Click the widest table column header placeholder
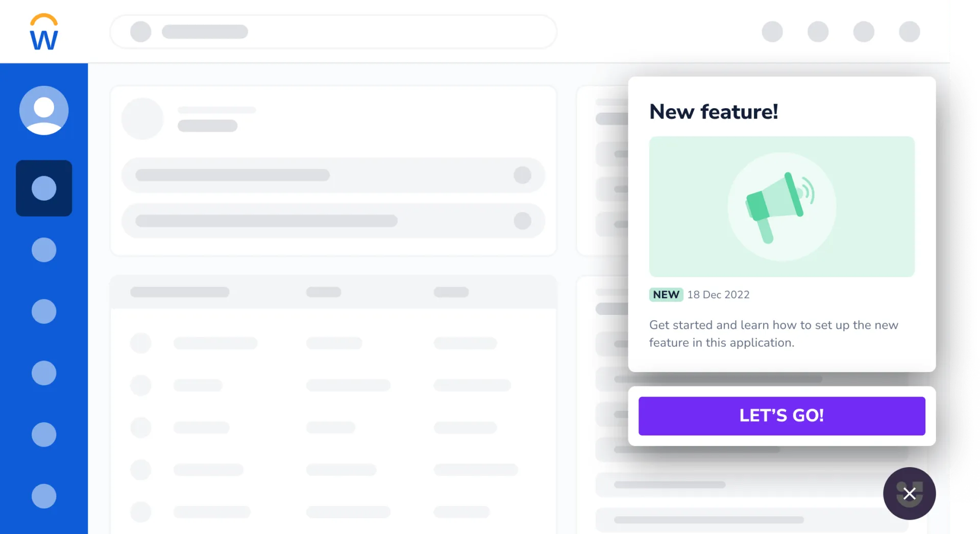Viewport: 980px width, 534px height. tap(180, 292)
